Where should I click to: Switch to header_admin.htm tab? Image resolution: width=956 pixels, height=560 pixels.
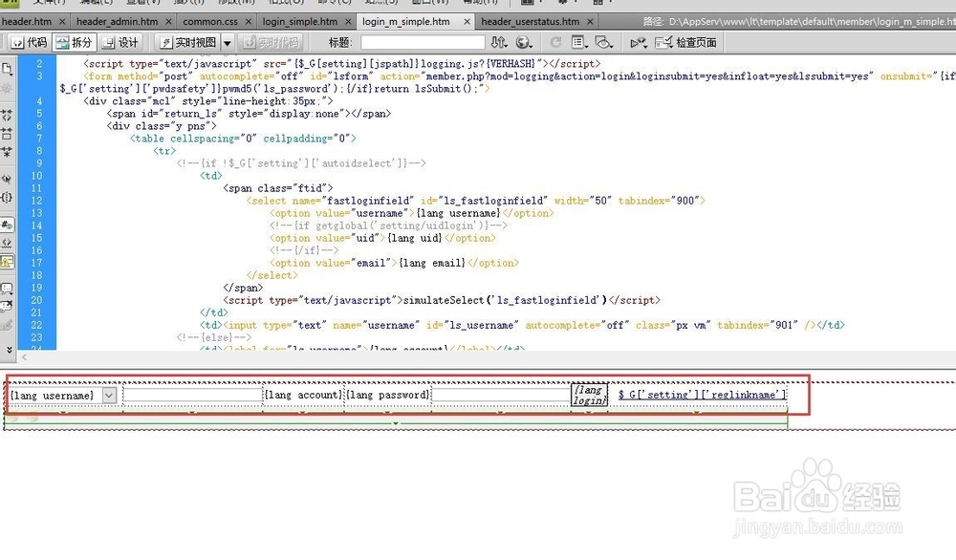[117, 21]
